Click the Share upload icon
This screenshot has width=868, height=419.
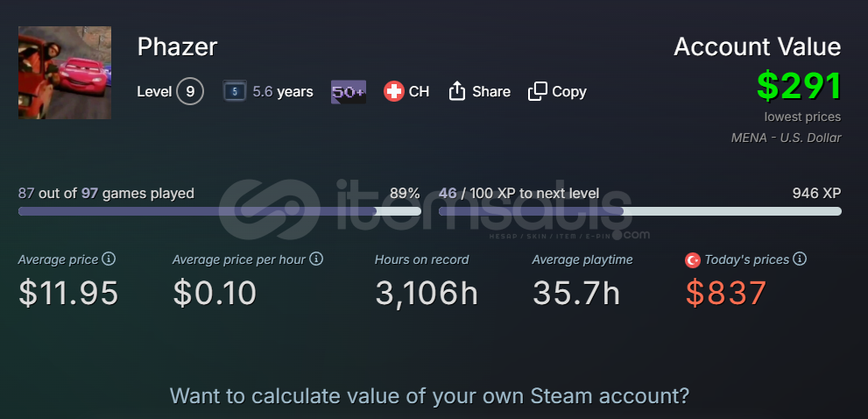(456, 91)
